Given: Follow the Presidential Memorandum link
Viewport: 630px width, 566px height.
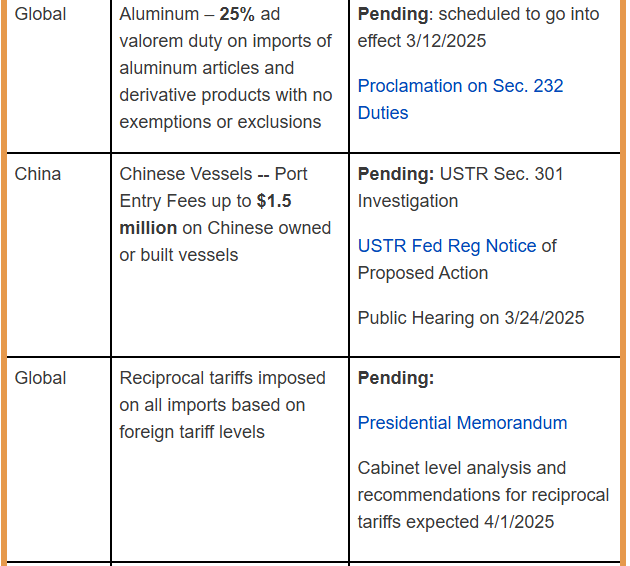Looking at the screenshot, I should pos(462,423).
